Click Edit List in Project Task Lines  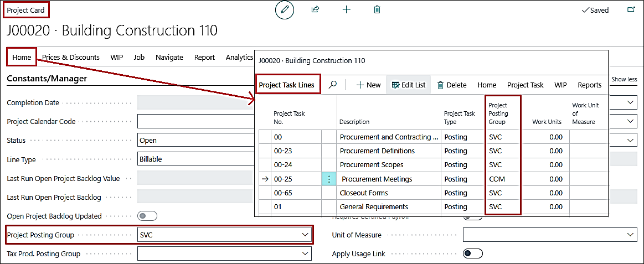point(409,85)
